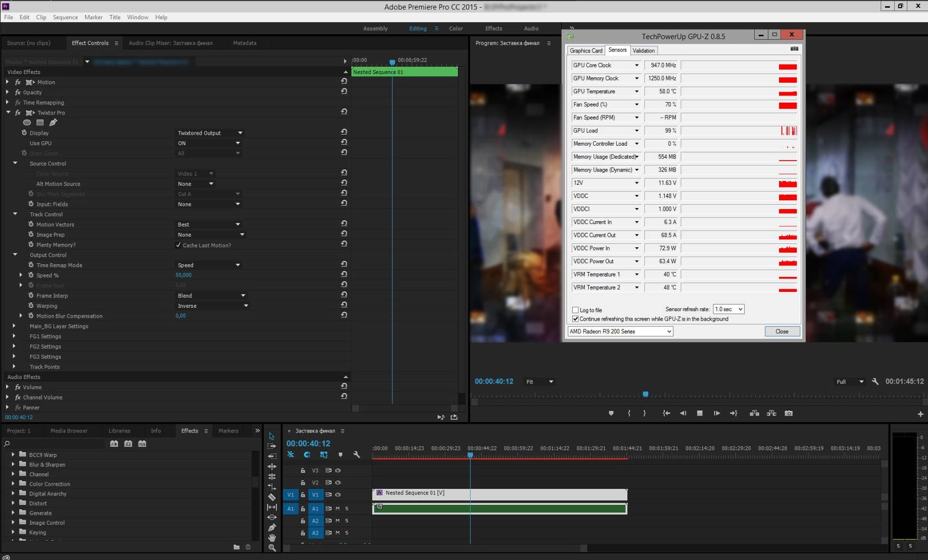Click Go to Out point button
928x560 pixels.
[x=733, y=413]
